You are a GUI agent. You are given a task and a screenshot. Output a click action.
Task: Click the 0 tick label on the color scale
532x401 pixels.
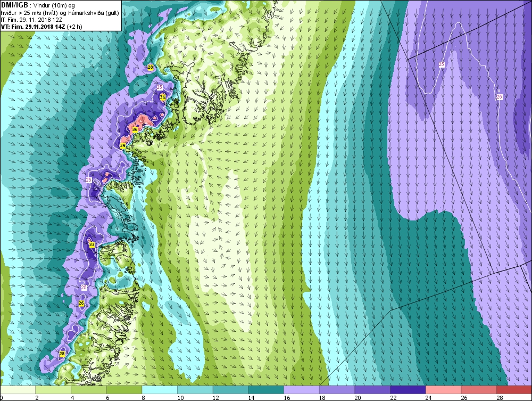click(2, 398)
